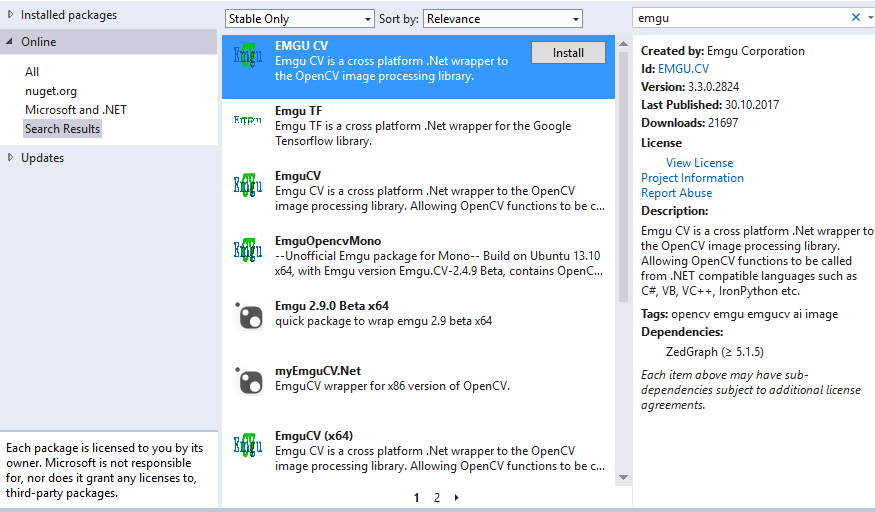Expand the Installed packages section
The height and width of the screenshot is (512, 875).
11,15
